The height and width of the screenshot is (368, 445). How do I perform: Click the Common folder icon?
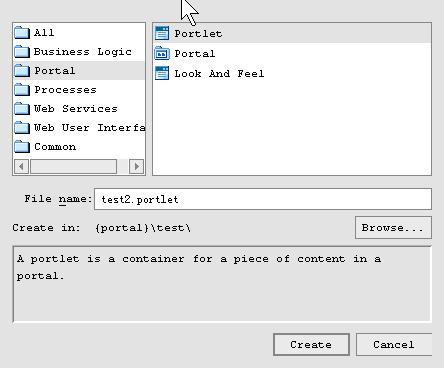[x=22, y=146]
